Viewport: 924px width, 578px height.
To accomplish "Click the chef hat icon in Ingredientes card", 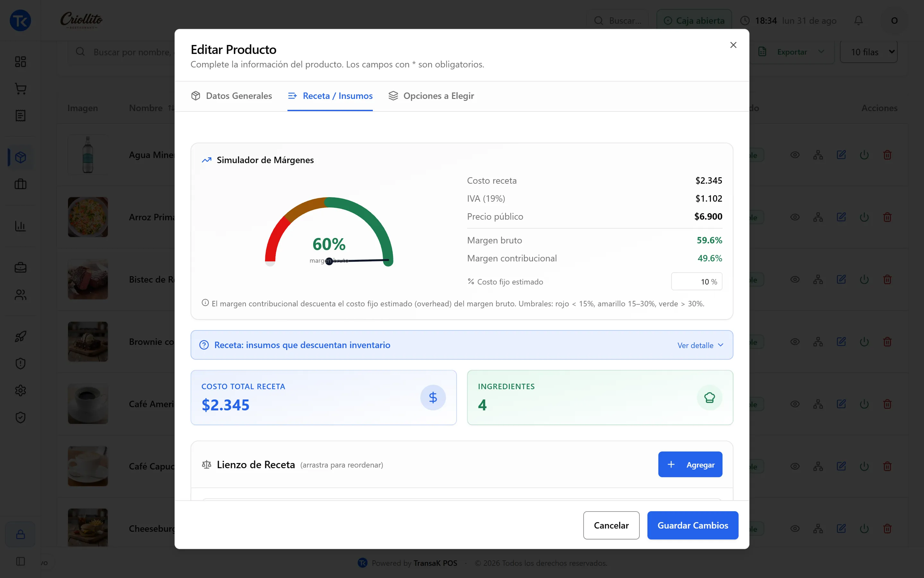I will 709,398.
